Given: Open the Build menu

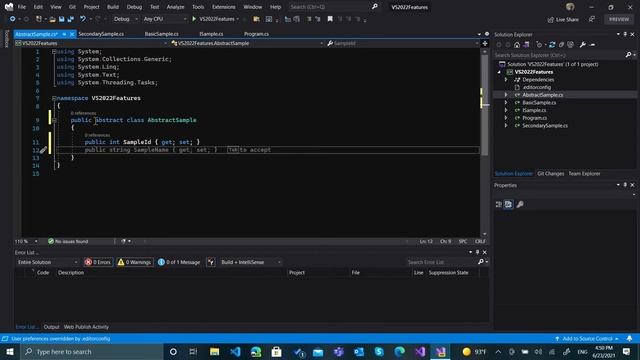Looking at the screenshot, I should pyautogui.click(x=113, y=7).
